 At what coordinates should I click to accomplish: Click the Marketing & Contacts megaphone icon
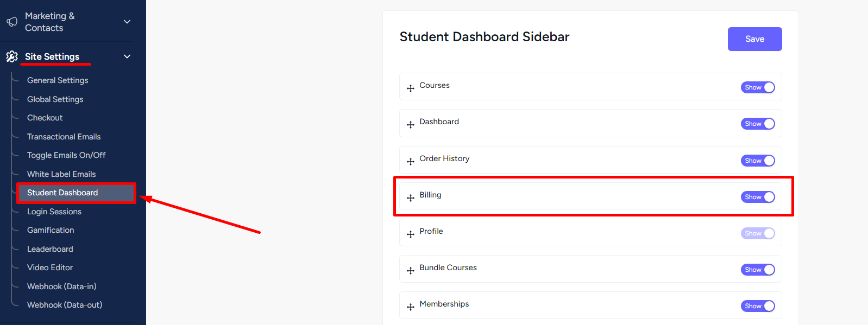pyautogui.click(x=12, y=22)
